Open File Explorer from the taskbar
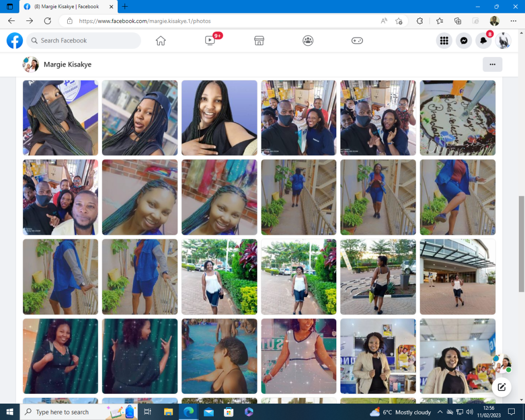The height and width of the screenshot is (420, 525). [168, 412]
